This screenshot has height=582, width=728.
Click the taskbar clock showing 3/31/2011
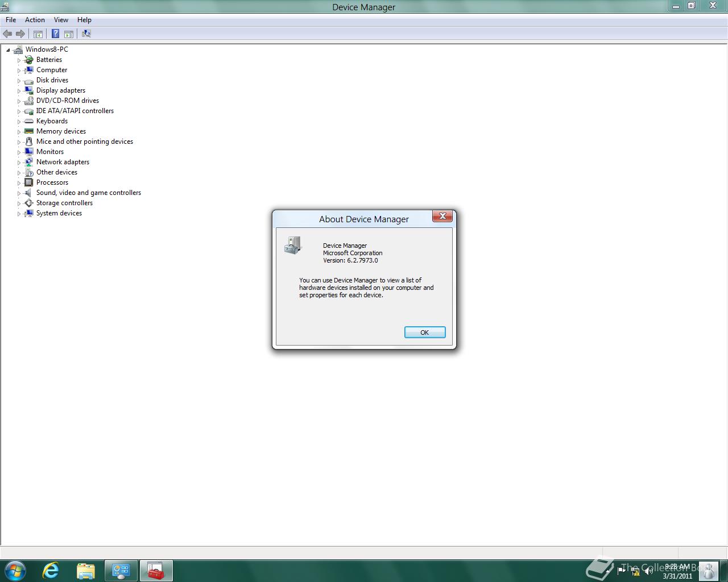677,571
